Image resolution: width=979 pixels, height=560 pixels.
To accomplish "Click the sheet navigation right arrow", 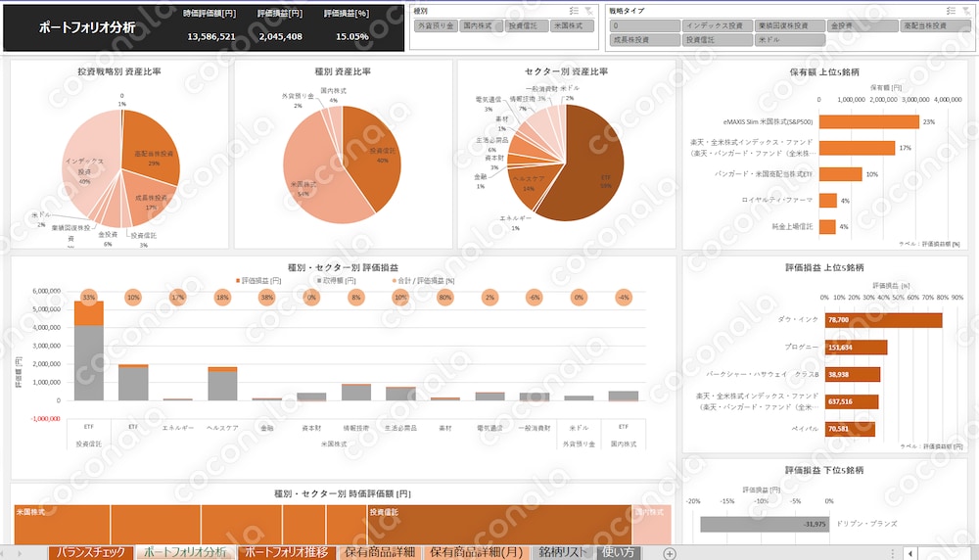I will (20, 553).
